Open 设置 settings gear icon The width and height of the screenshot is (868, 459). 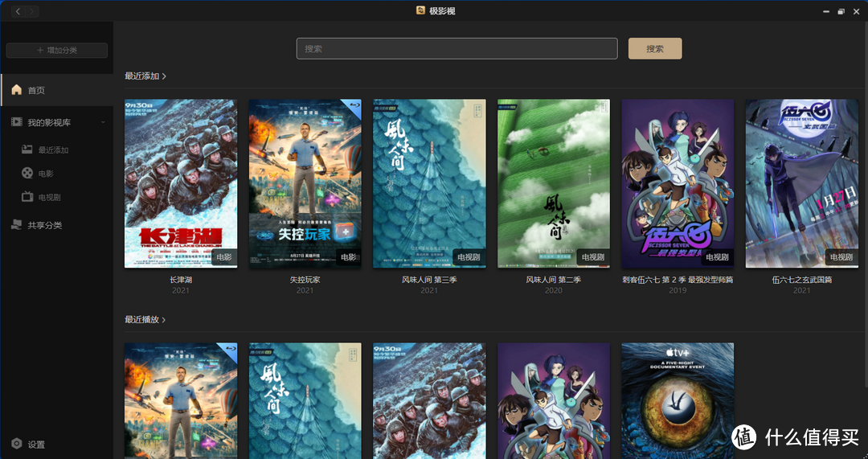[17, 444]
